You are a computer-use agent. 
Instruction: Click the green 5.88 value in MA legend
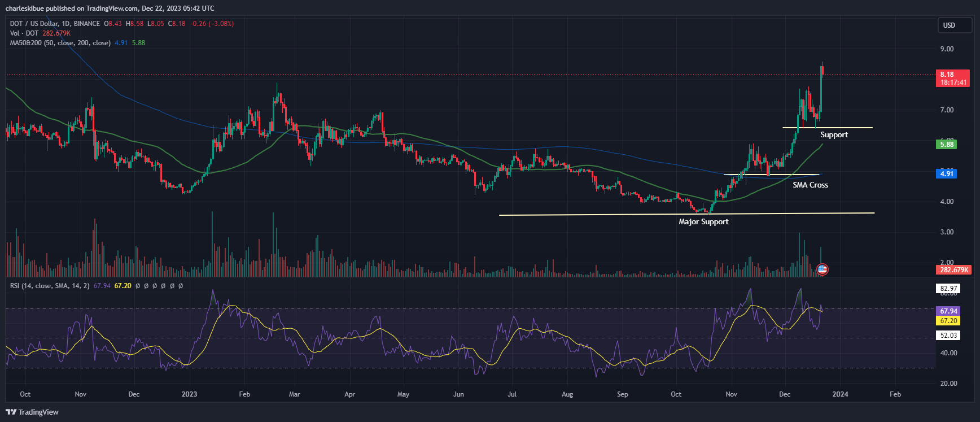[x=138, y=43]
